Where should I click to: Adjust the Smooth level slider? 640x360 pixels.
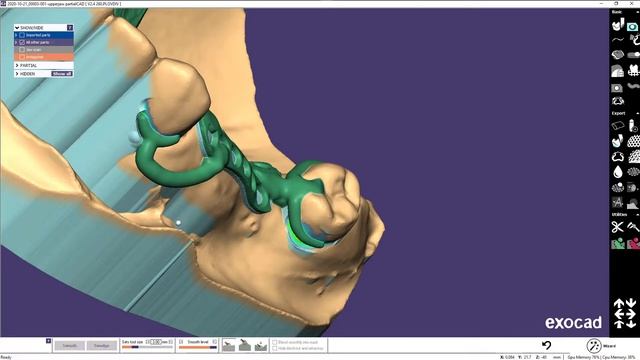coord(198,347)
